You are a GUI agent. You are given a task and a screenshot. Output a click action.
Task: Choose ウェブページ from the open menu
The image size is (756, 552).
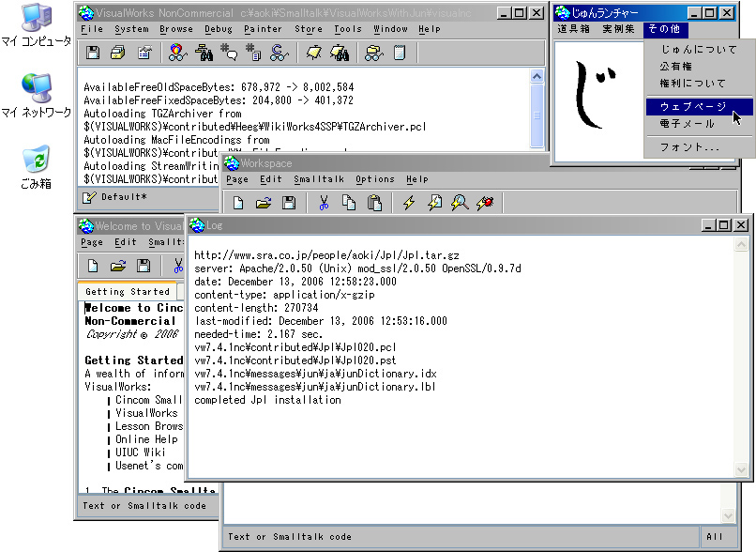point(699,106)
